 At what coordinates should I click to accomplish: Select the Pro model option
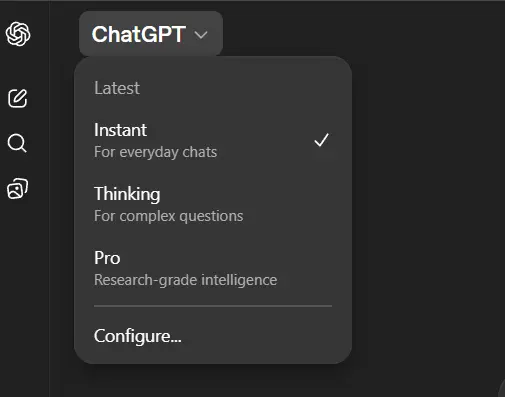[x=213, y=268]
